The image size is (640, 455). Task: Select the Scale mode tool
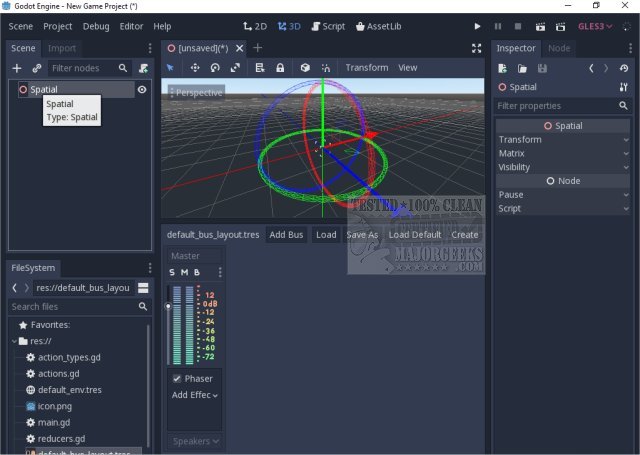coord(235,68)
